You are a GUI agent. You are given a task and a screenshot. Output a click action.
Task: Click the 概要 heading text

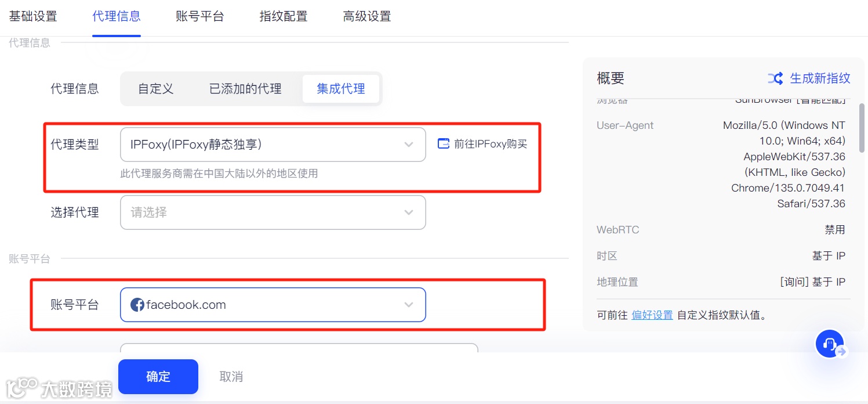611,78
